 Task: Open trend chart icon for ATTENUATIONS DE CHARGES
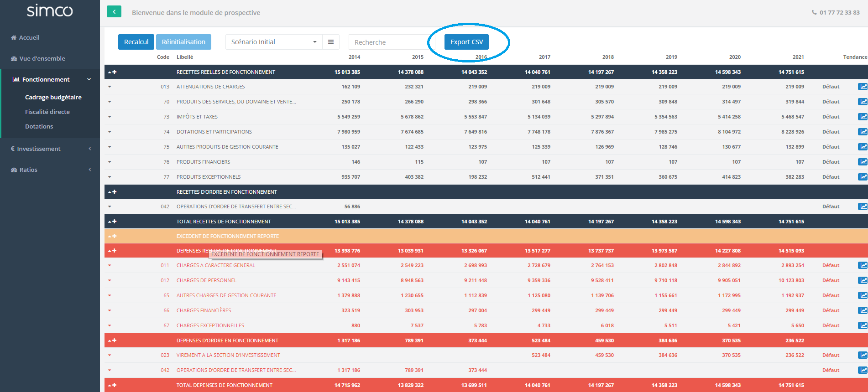point(862,87)
